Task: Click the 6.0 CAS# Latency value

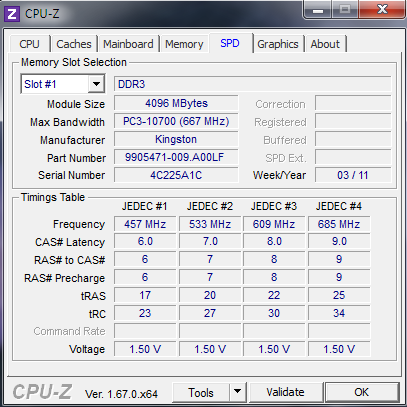Action: [x=145, y=241]
